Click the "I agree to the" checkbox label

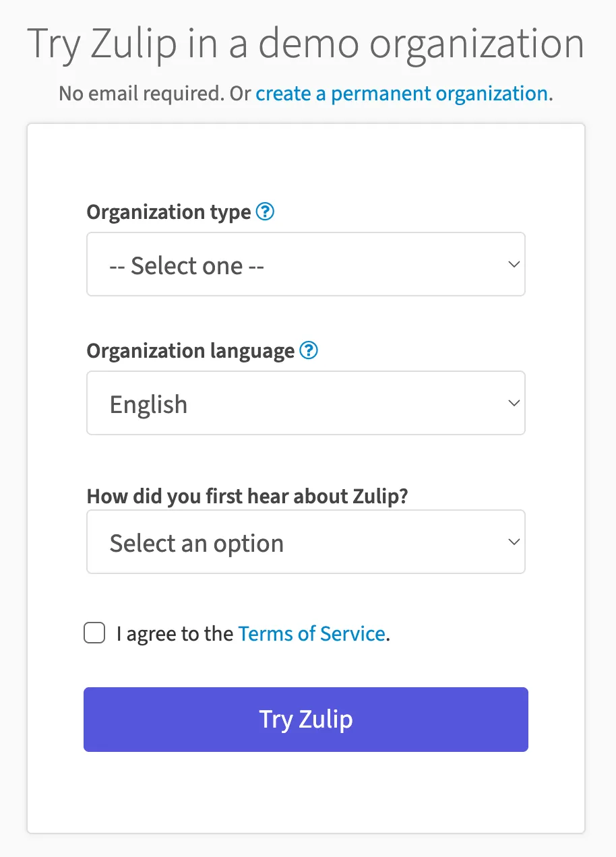pyautogui.click(x=175, y=634)
